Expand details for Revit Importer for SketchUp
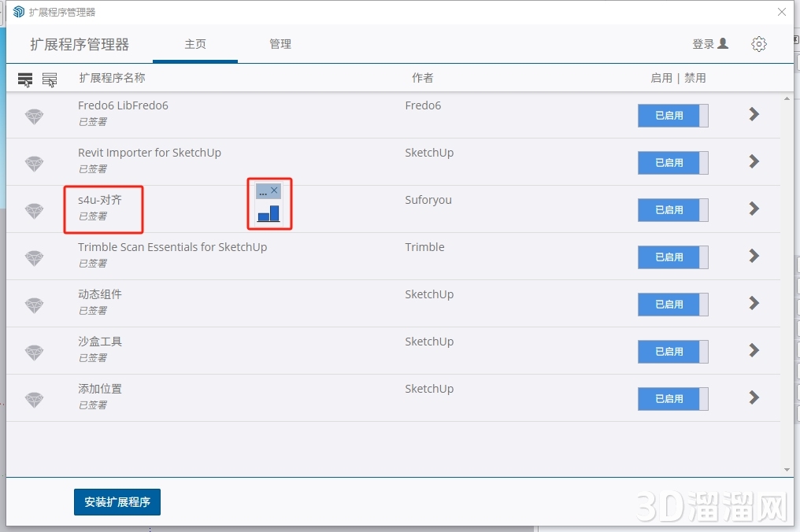The image size is (800, 532). tap(754, 161)
